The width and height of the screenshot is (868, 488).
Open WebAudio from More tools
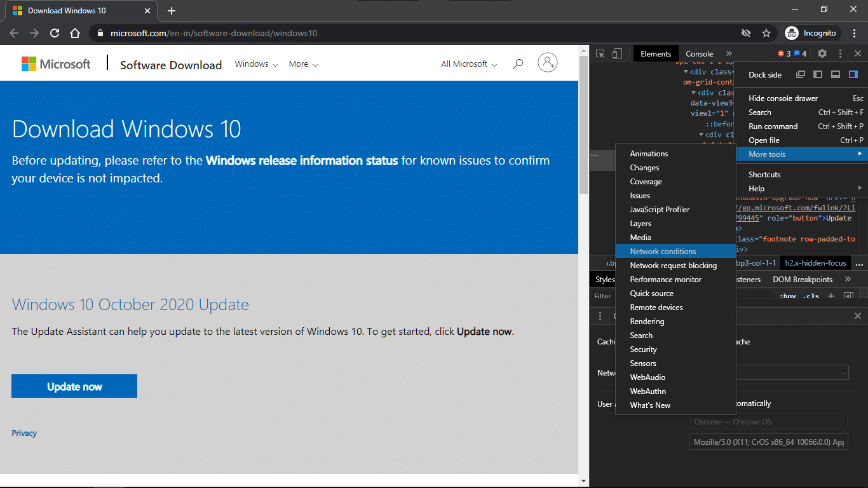(x=675, y=377)
